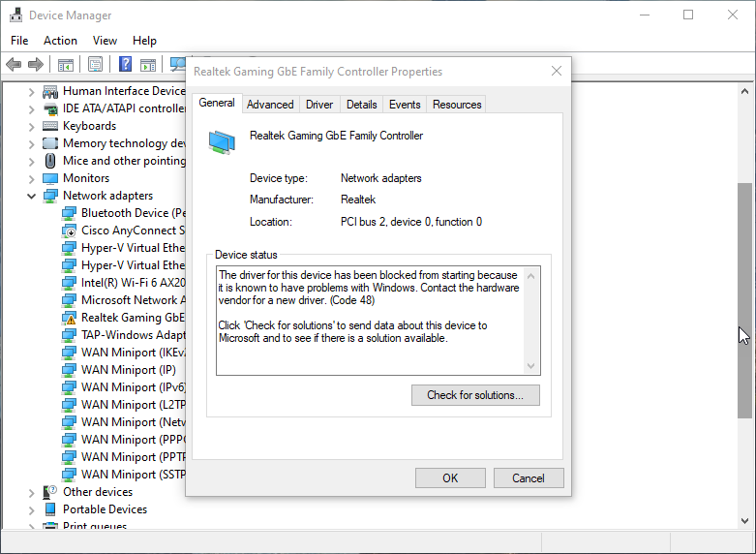This screenshot has height=554, width=756.
Task: Click the Back arrow toolbar icon
Action: (x=14, y=65)
